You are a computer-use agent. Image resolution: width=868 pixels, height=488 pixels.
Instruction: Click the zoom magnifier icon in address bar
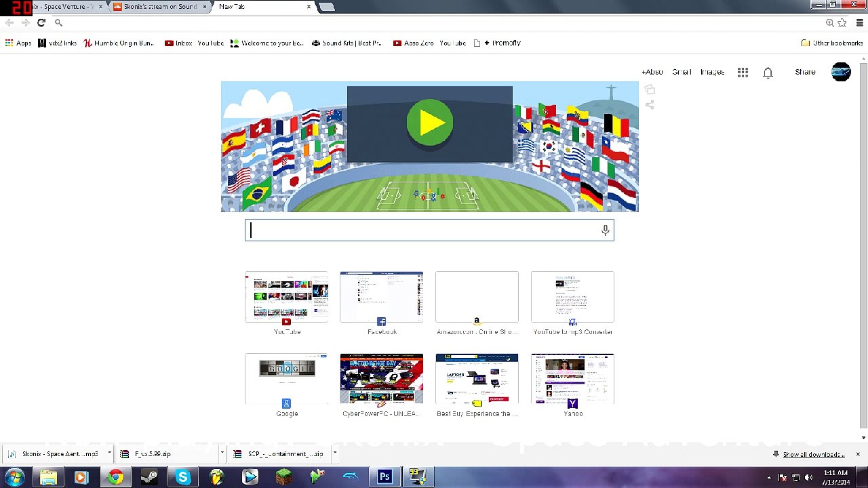point(829,22)
